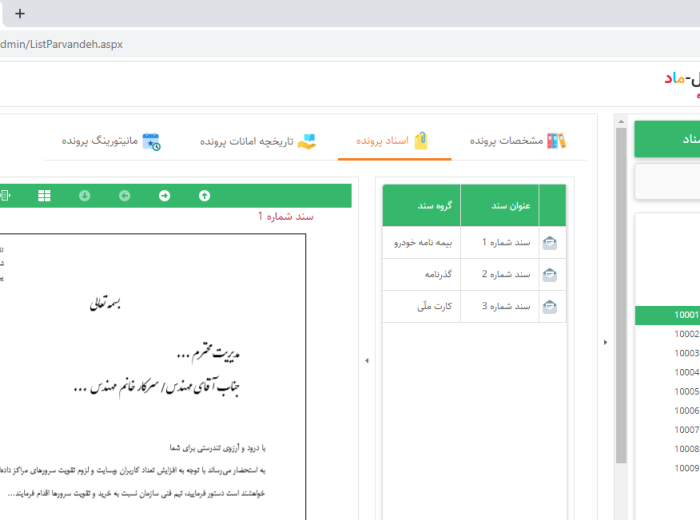
Task: Select record 10001 in the list
Action: point(685,315)
